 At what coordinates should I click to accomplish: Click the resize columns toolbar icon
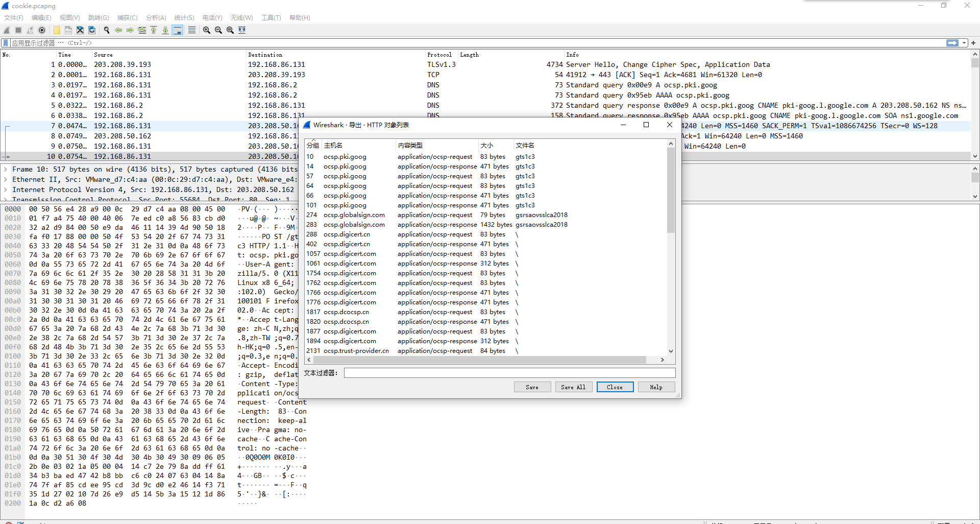[242, 30]
